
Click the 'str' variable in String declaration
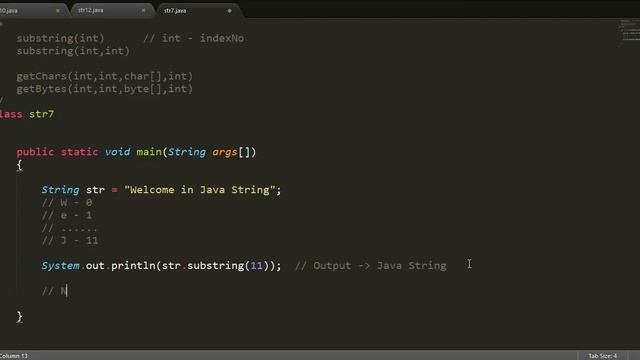pyautogui.click(x=95, y=190)
